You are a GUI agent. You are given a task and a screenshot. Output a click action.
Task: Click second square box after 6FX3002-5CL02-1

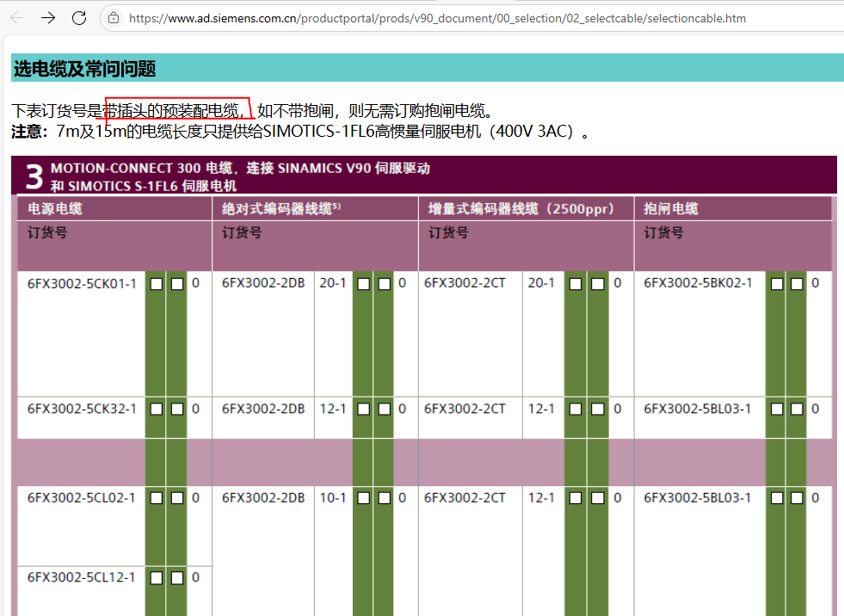pos(177,498)
